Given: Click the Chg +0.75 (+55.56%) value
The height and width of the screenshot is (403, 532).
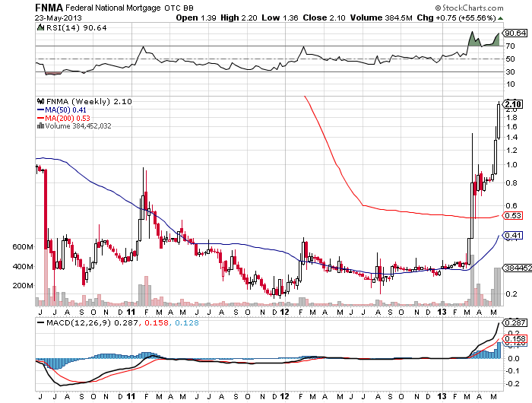Looking at the screenshot, I should tap(456, 18).
